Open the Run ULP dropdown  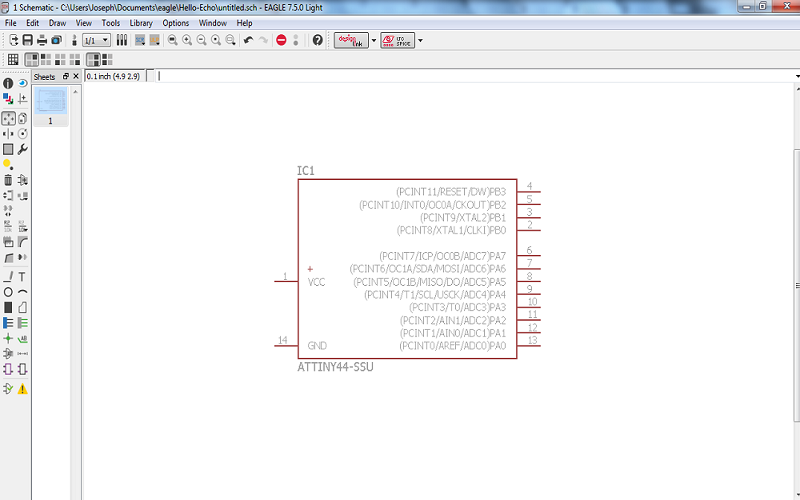[x=155, y=40]
